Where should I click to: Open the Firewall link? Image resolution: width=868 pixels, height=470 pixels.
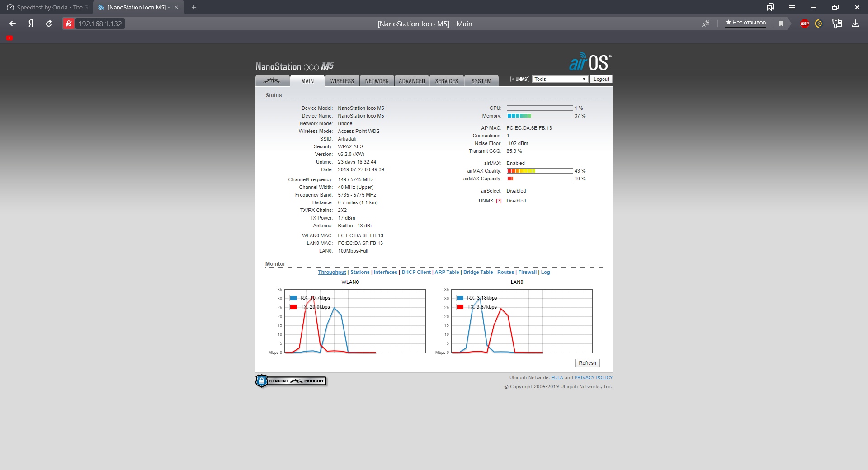coord(528,272)
